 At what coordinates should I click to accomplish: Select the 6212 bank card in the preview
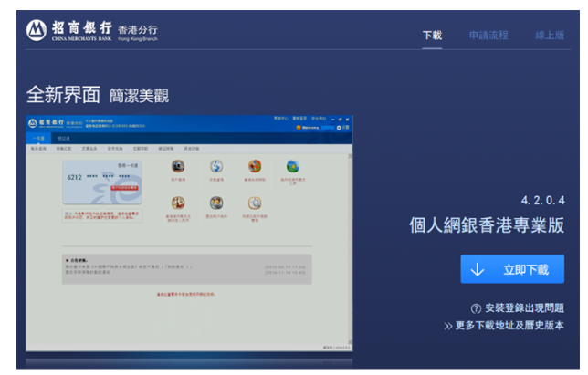point(102,182)
